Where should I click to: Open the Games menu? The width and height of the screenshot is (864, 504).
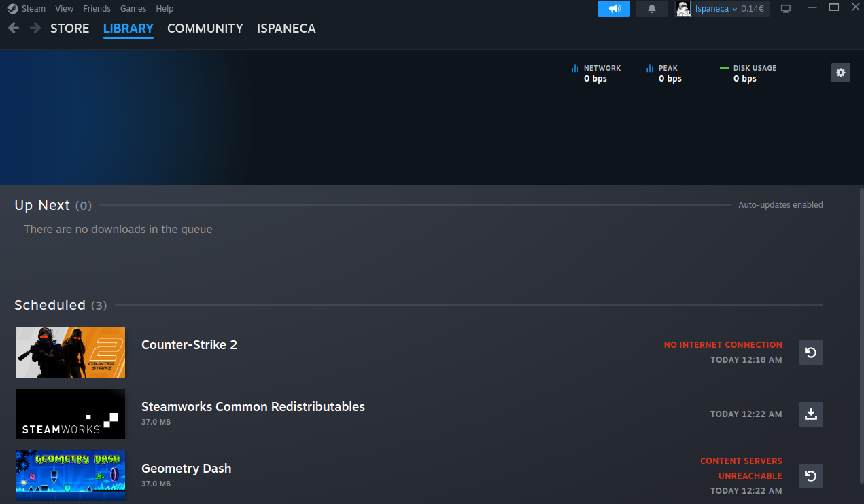(133, 9)
